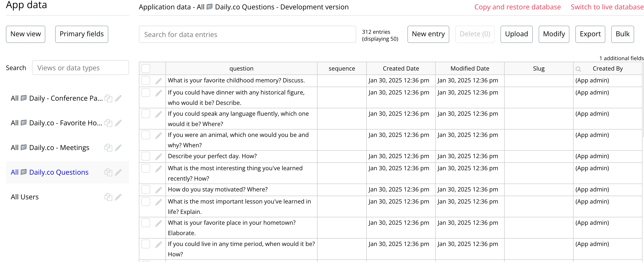
Task: Toggle the select-all checkbox in table header
Action: tap(146, 68)
